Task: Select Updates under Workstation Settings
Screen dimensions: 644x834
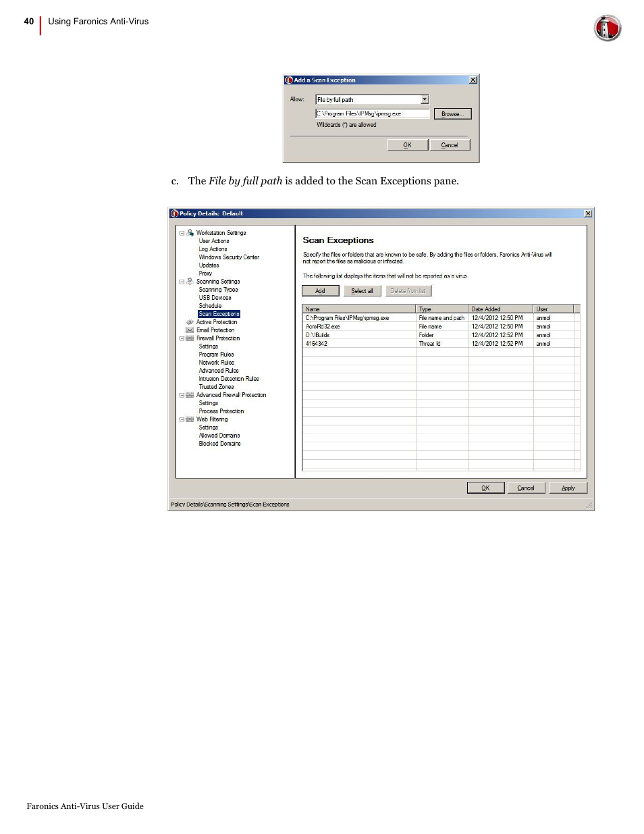Action: [209, 265]
